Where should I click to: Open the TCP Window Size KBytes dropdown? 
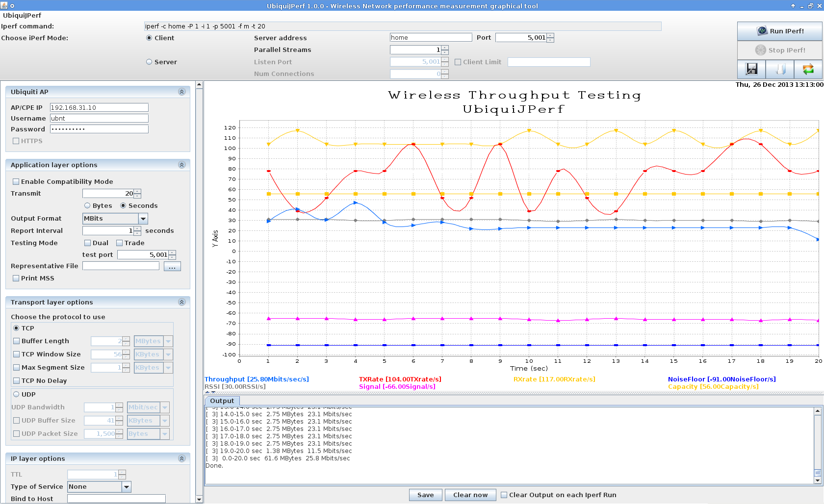(x=168, y=354)
